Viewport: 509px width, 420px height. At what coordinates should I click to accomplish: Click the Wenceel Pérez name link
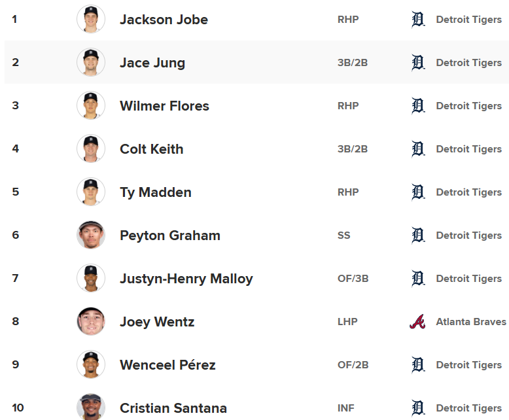coord(167,365)
